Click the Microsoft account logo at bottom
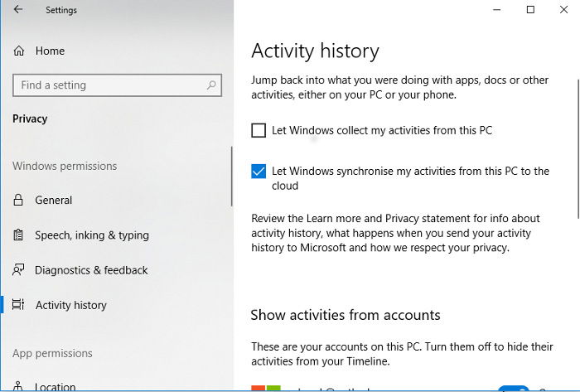580x392 pixels. (266, 389)
